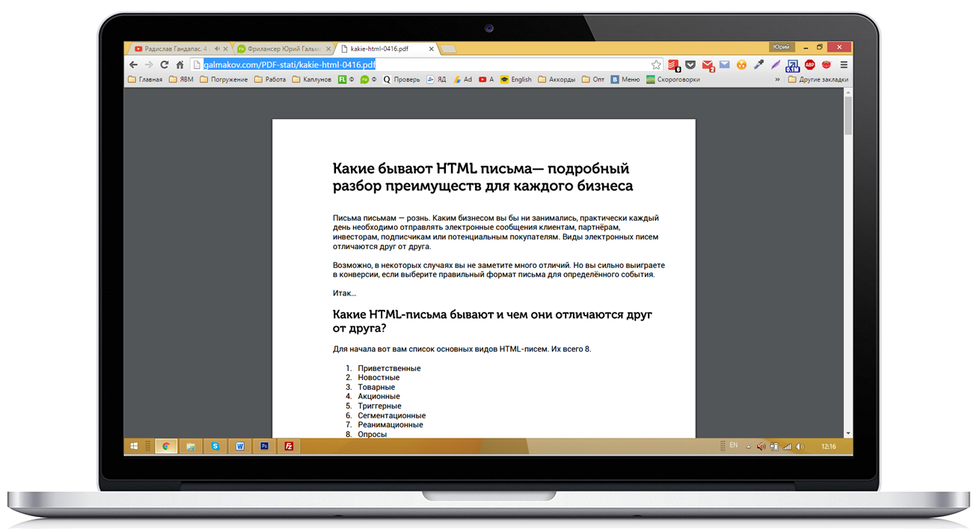Close the Фрилансер Юрий tab

[328, 49]
